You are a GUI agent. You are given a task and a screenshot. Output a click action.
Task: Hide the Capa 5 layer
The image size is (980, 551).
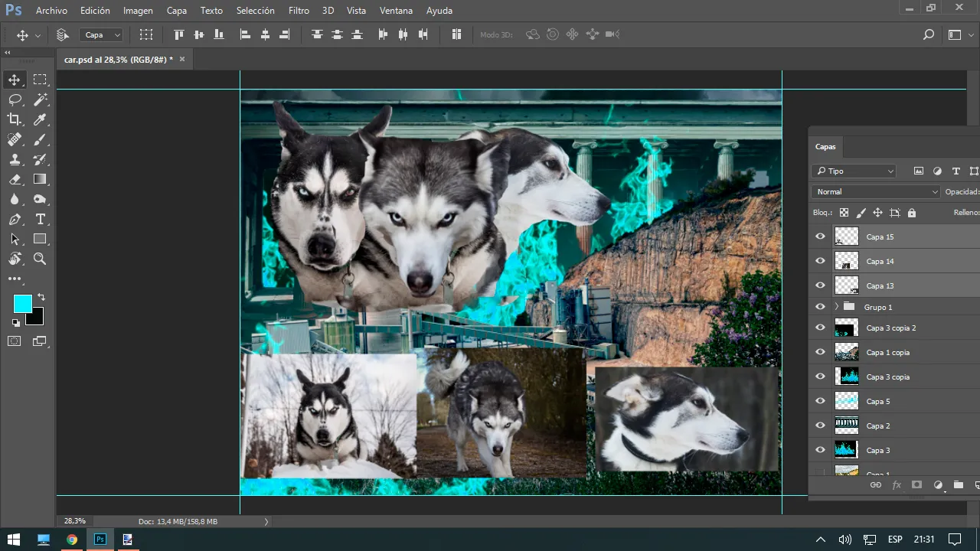(x=820, y=401)
